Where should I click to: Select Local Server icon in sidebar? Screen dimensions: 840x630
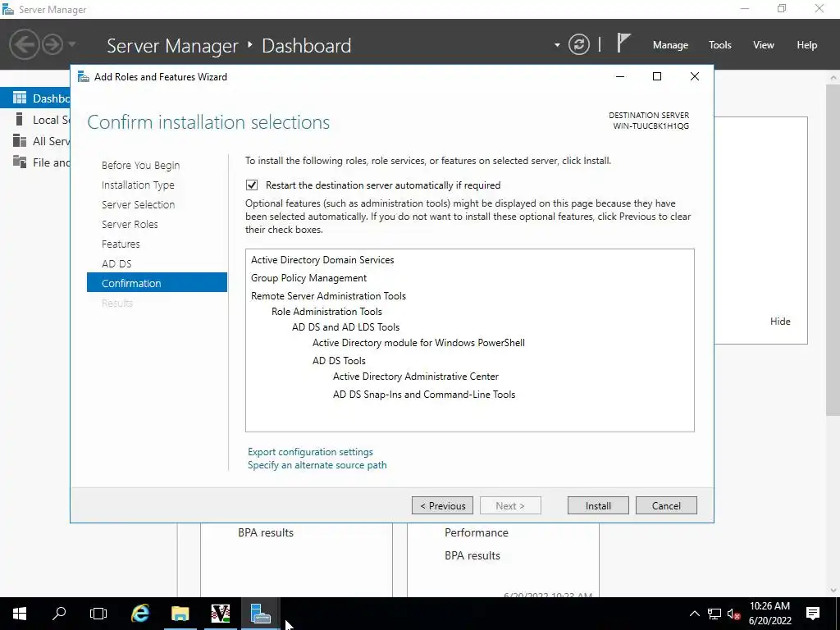pos(20,119)
